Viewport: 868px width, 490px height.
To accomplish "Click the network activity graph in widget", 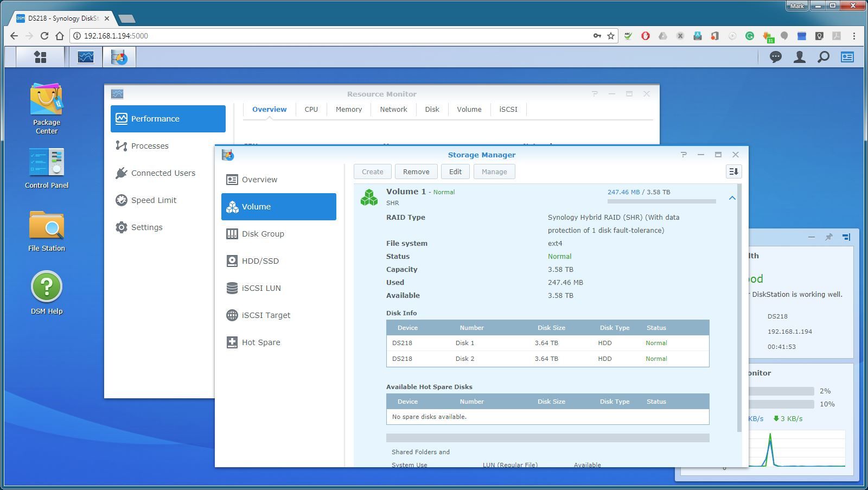I will tap(797, 449).
